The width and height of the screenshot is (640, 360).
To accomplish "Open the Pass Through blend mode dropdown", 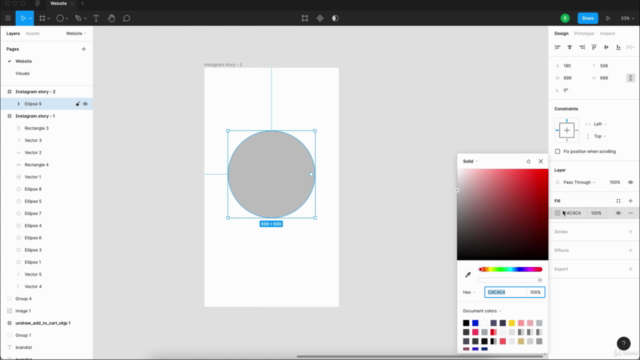I will [x=579, y=182].
